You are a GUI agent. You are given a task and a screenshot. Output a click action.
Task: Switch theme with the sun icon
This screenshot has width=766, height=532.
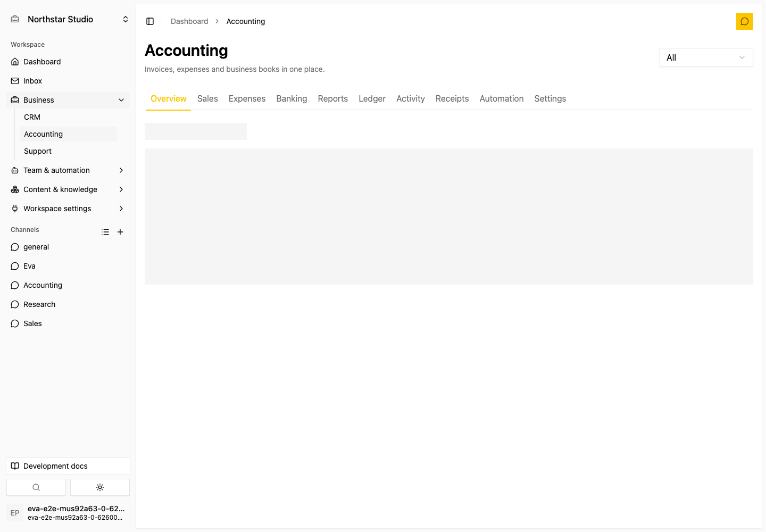click(100, 487)
